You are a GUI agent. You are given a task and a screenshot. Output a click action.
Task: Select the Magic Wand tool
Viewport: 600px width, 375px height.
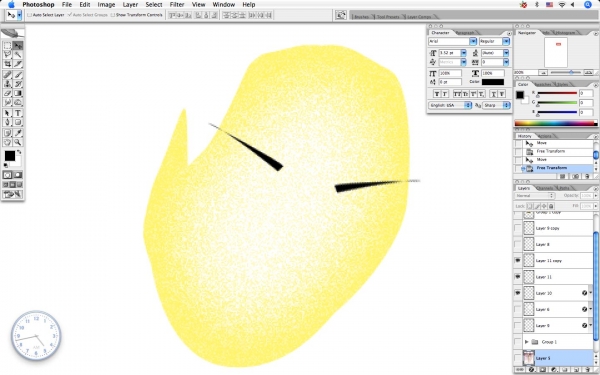(x=18, y=55)
